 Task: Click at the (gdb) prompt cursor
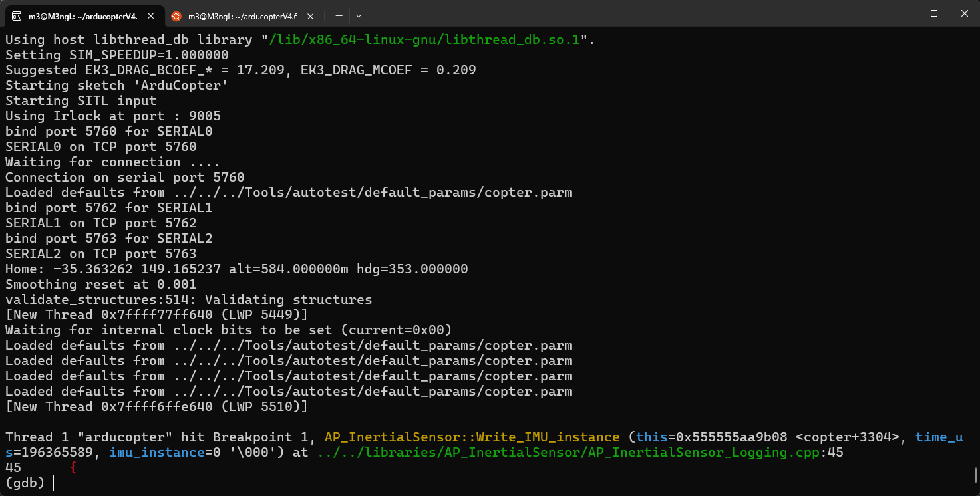coord(53,483)
